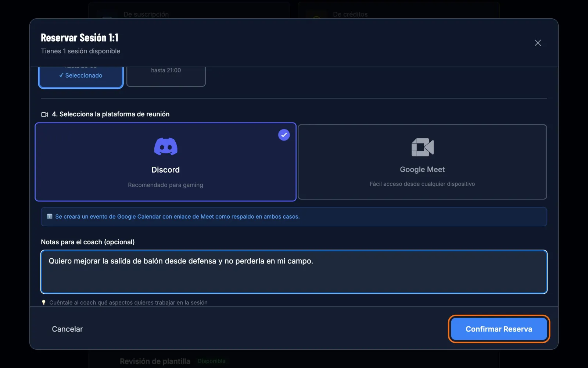This screenshot has width=588, height=368.
Task: Click 'Fácil acceso desde cualquier dispositivo' text
Action: (422, 184)
